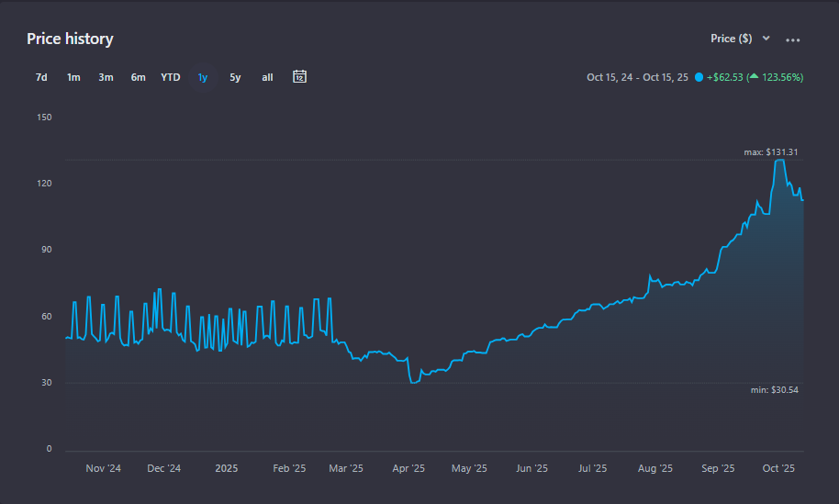Click the Oct 15, 24 - Oct 15, 25 date range
Screen dimensions: 839x504
pyautogui.click(x=636, y=77)
